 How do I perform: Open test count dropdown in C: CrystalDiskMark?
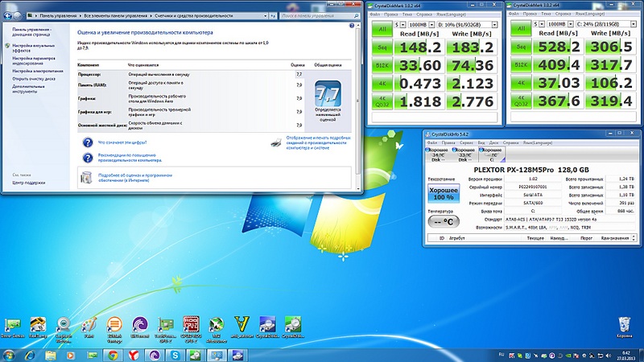[x=542, y=24]
